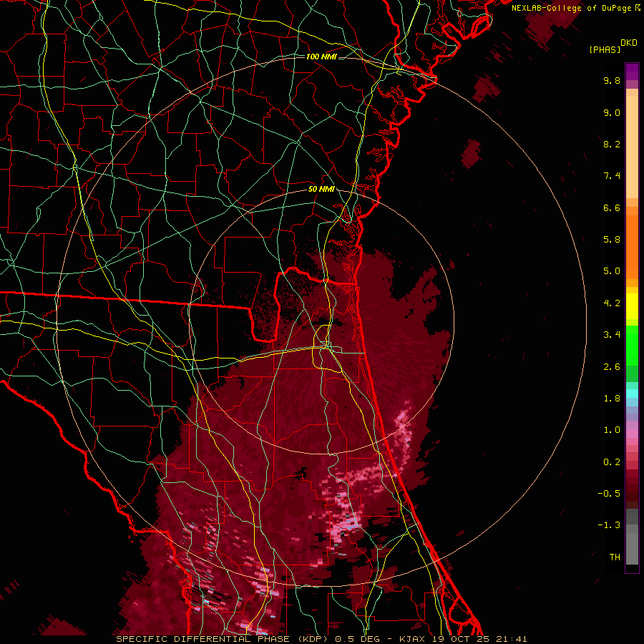
Task: Click the 5.8 value on the color scale
Action: point(612,240)
